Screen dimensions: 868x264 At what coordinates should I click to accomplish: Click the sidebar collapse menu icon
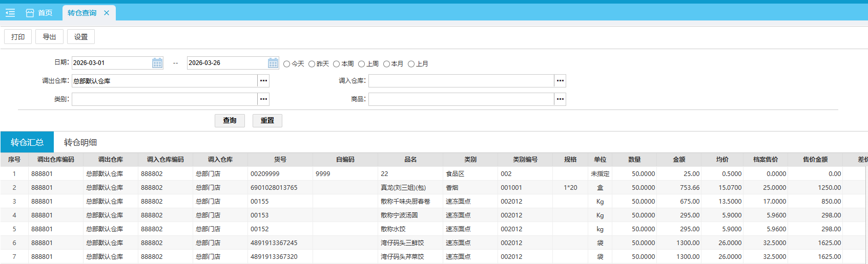coord(10,13)
